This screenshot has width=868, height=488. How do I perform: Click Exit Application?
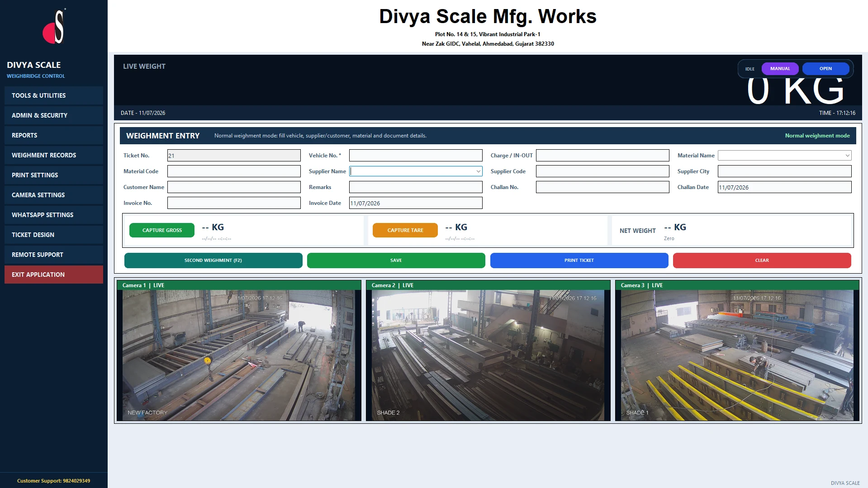tap(54, 275)
